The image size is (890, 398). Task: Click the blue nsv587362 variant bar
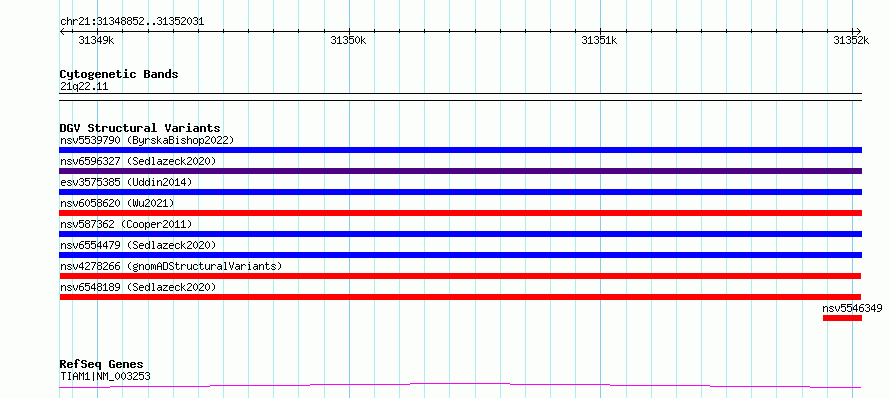coord(460,234)
